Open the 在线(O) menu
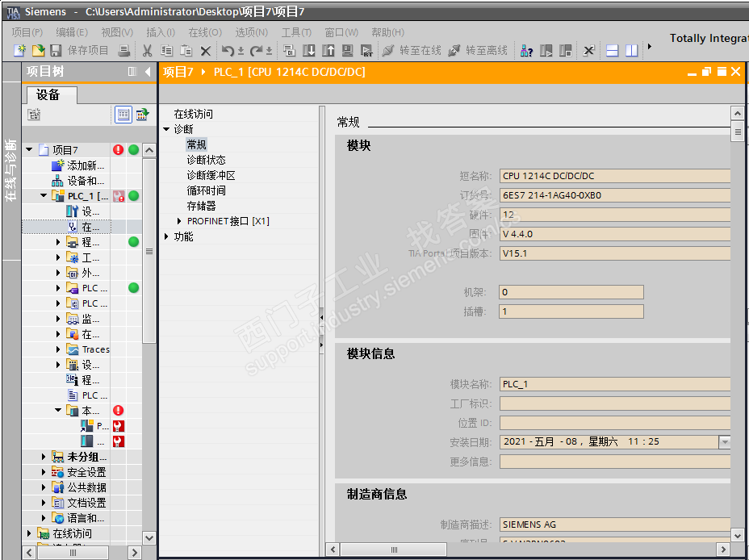The width and height of the screenshot is (749, 560). (205, 32)
